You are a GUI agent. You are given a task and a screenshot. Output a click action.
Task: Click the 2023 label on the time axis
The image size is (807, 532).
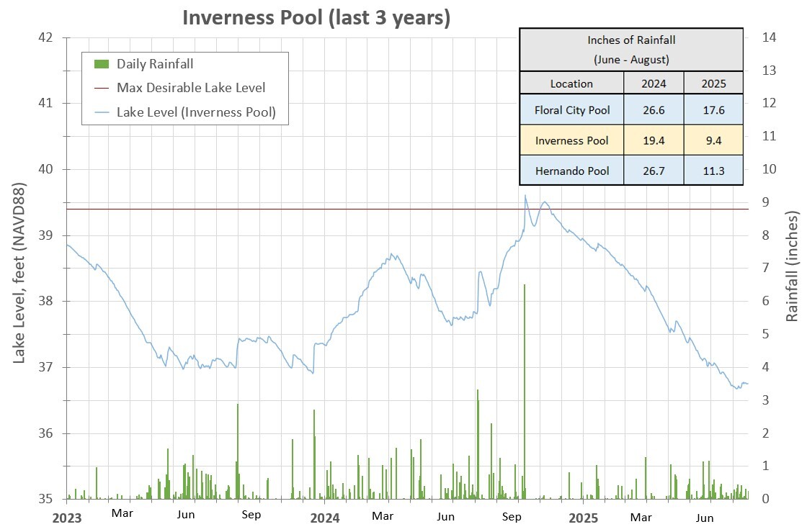[67, 518]
